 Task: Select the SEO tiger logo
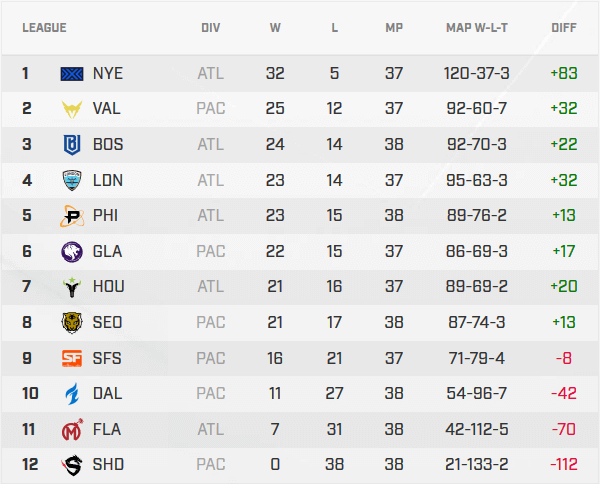(x=73, y=323)
